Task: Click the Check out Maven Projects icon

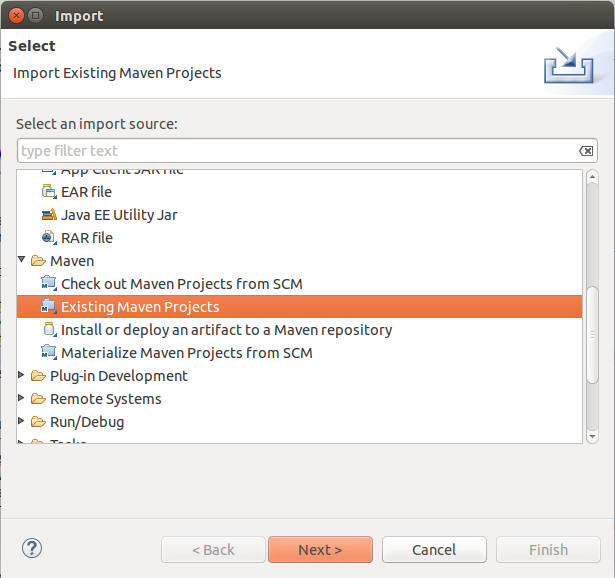Action: [49, 284]
